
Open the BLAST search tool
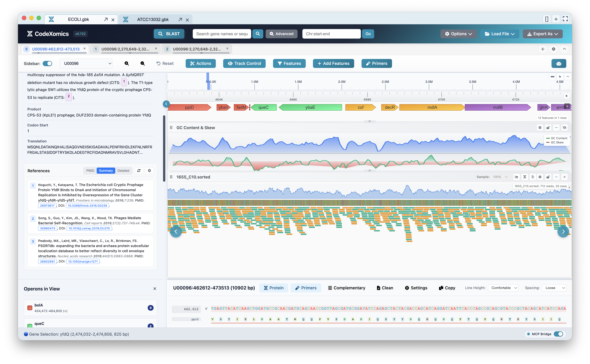(169, 34)
